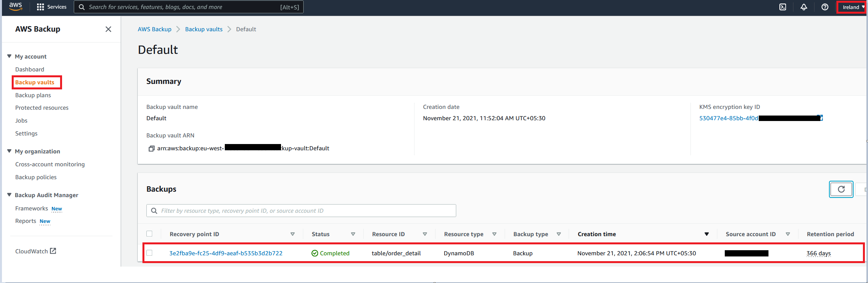Open the Services grid menu
Viewport: 868px width, 283px height.
[52, 7]
